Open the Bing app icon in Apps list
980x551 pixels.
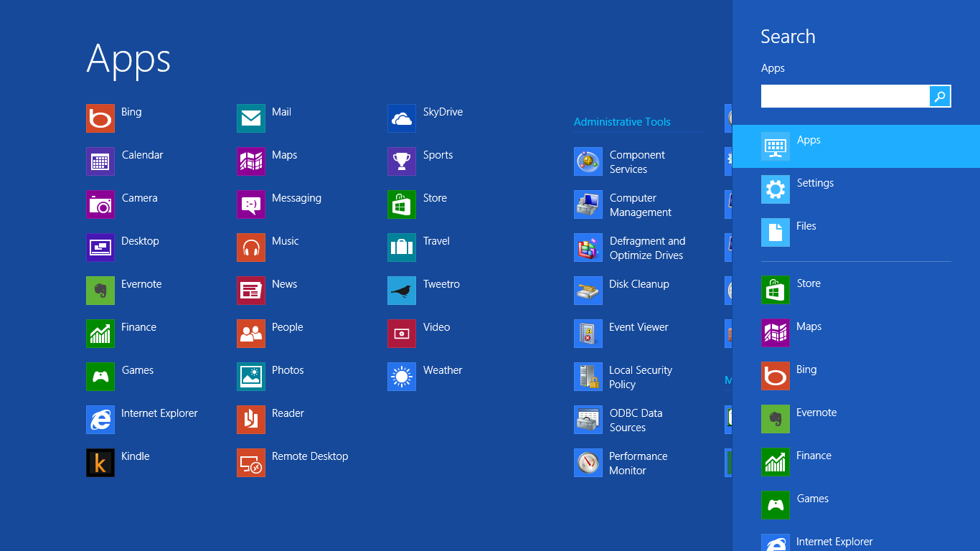coord(100,118)
